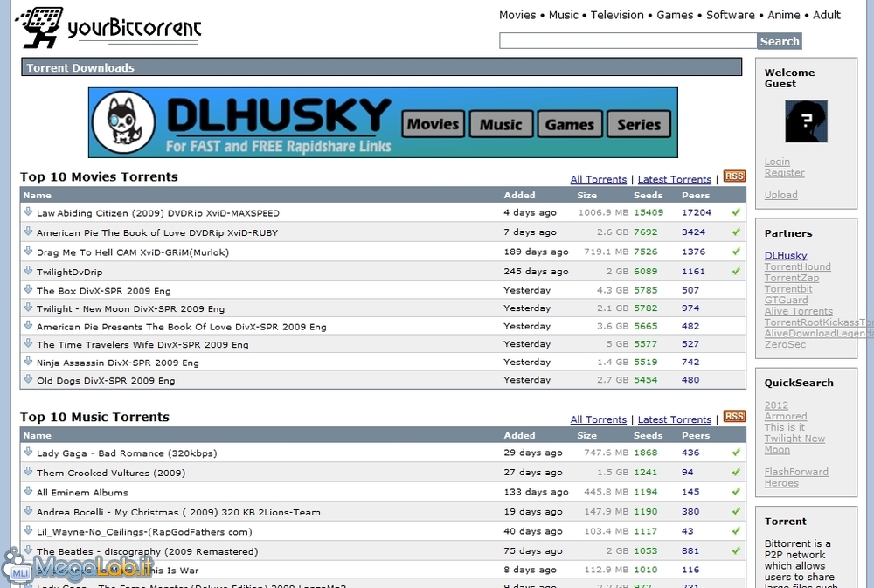Click the Register link
The width and height of the screenshot is (874, 588).
coord(784,173)
